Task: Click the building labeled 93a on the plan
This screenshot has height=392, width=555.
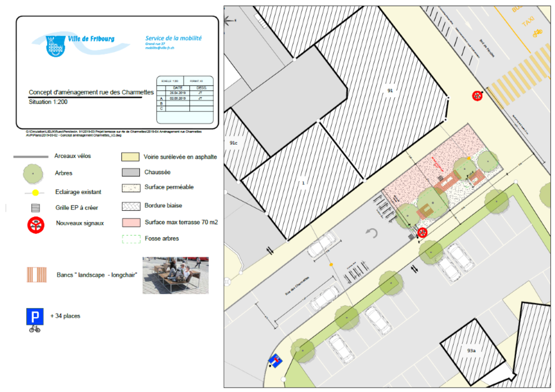Action: [x=472, y=350]
